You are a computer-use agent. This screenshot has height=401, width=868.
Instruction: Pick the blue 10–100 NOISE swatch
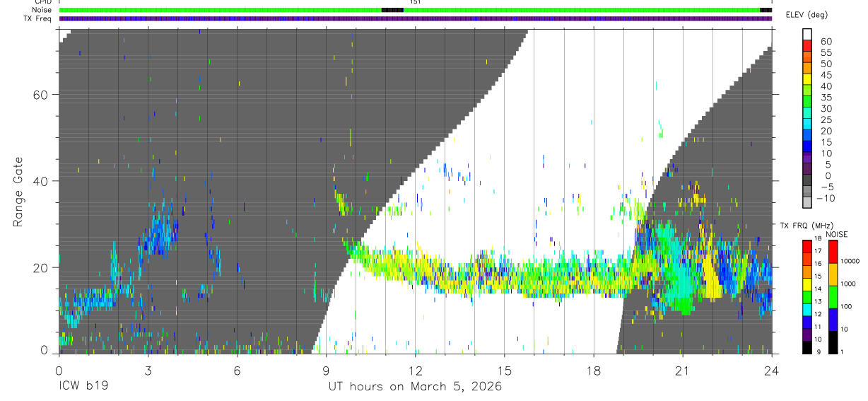coord(832,320)
